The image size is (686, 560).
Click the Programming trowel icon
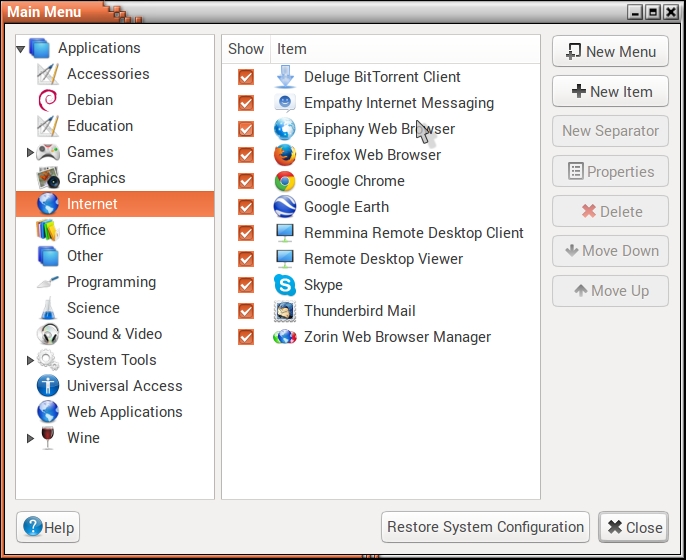(x=48, y=282)
